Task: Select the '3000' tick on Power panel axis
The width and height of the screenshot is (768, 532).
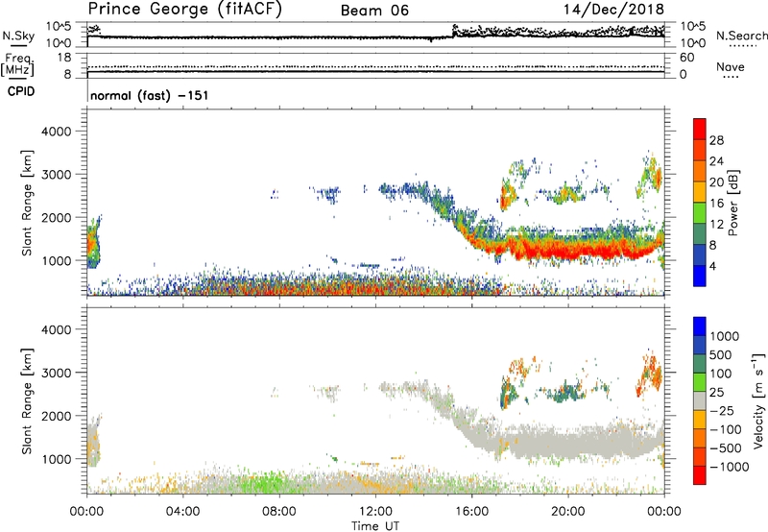Action: [x=56, y=175]
